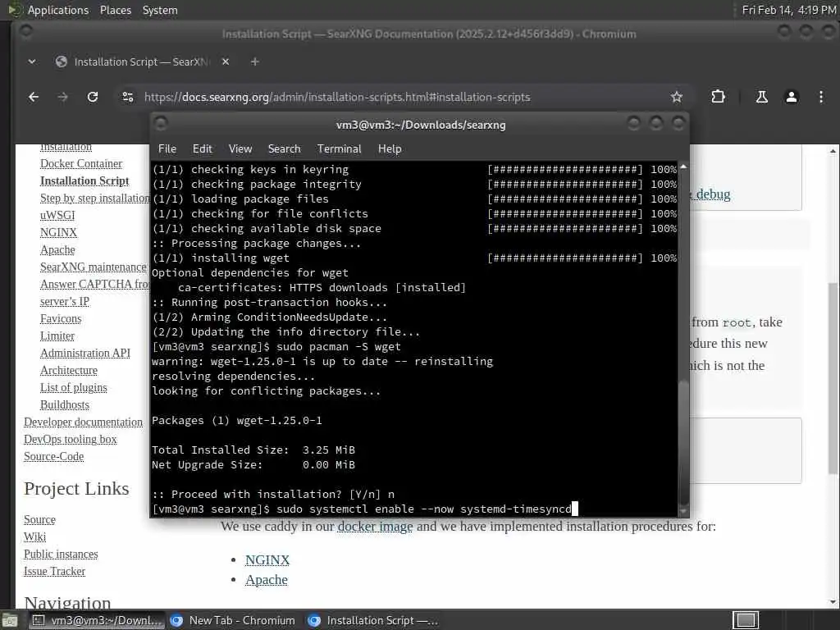
Task: Open the terminal Help menu
Action: click(x=390, y=149)
